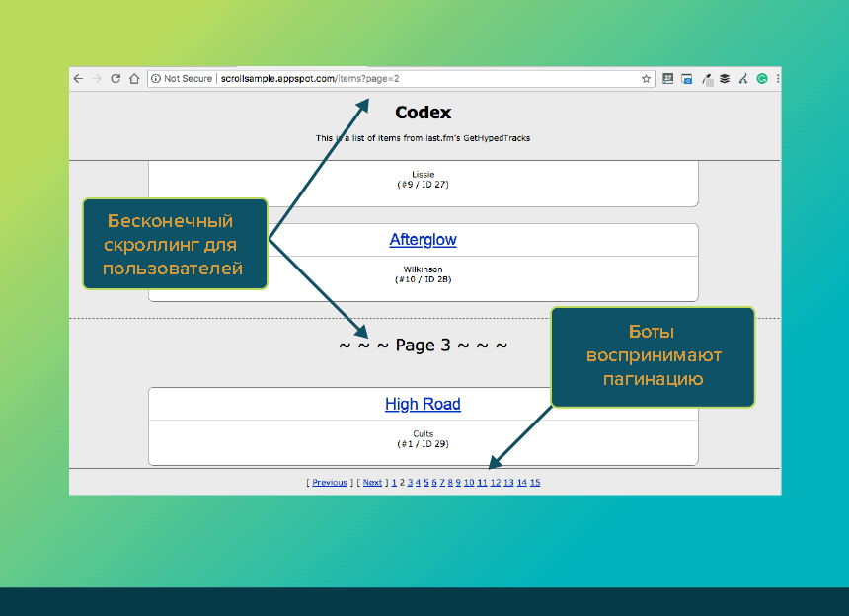This screenshot has height=616, width=849.
Task: Click the green Grammarly extension icon
Action: [x=762, y=79]
